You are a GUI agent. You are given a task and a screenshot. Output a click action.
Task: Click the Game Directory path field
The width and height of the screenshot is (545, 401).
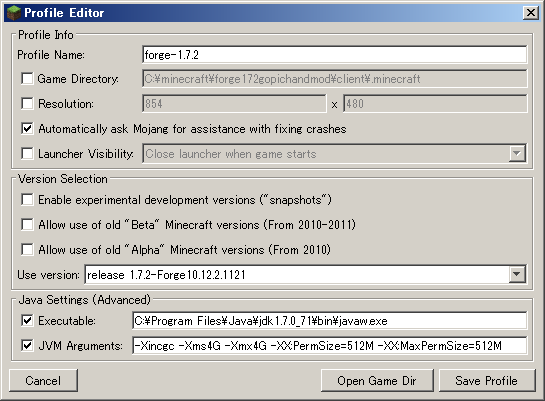334,79
